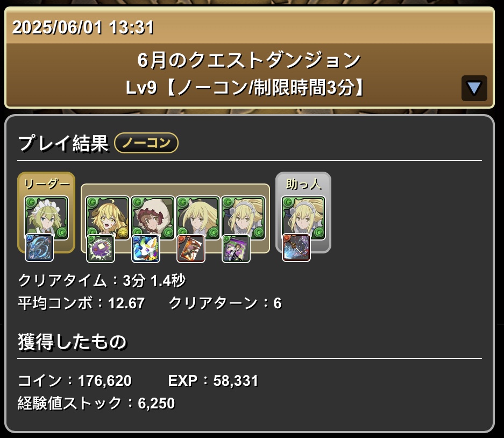
Task: Select the red card assist icon
Action: 191,249
